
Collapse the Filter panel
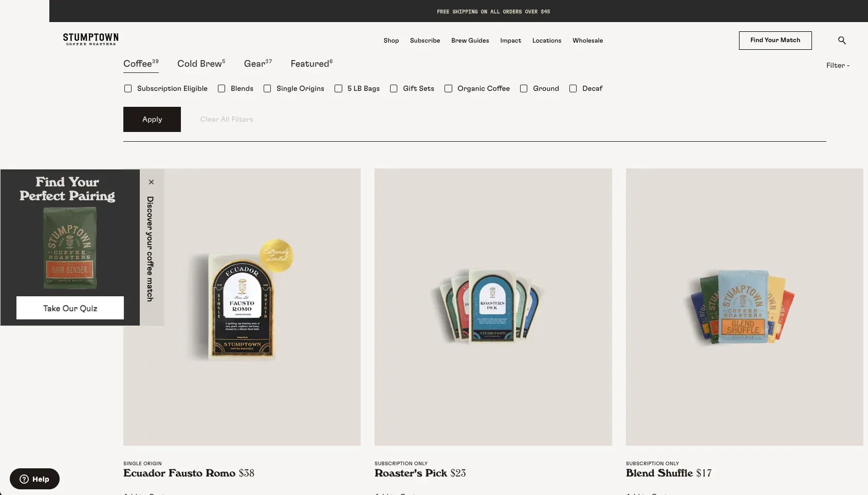point(838,65)
